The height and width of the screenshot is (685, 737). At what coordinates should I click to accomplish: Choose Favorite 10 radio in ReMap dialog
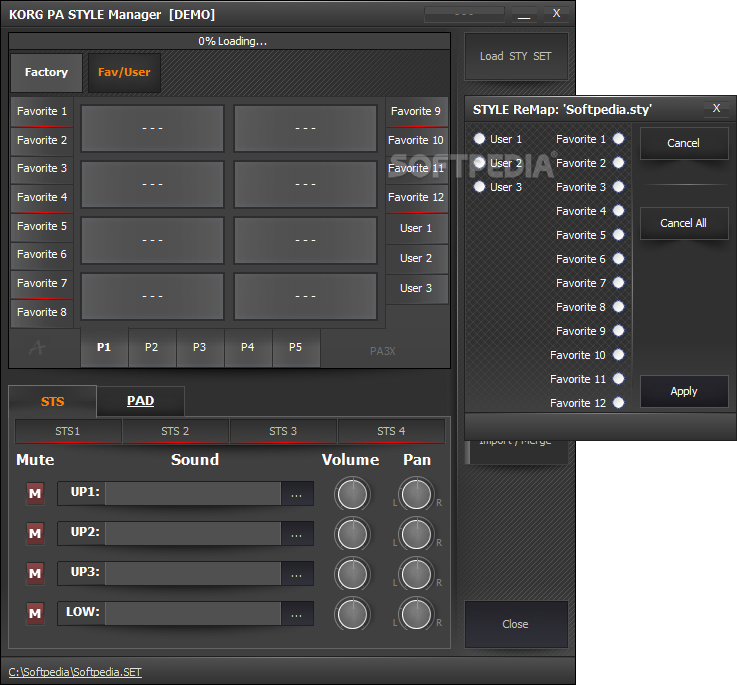(619, 354)
